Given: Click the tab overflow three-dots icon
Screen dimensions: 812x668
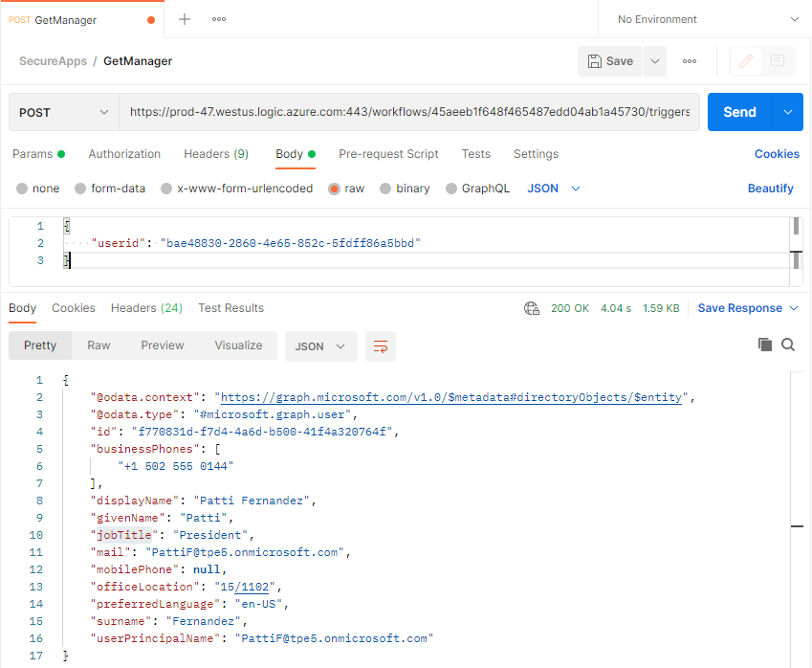Looking at the screenshot, I should click(x=219, y=19).
